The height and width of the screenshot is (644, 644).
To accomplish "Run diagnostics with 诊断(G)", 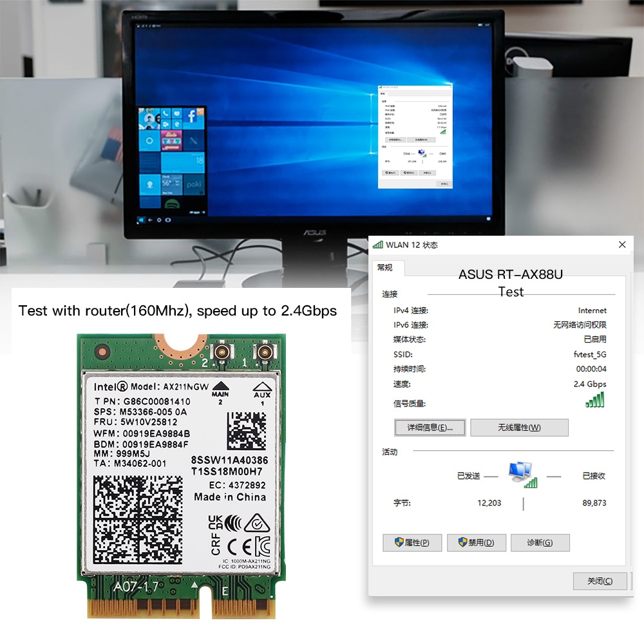I will pyautogui.click(x=540, y=542).
